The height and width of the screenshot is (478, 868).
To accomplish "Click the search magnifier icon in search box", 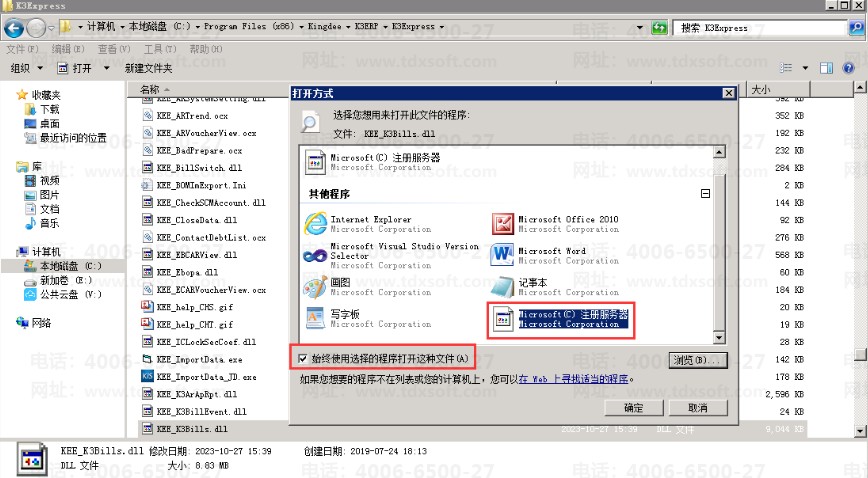I will pos(856,27).
